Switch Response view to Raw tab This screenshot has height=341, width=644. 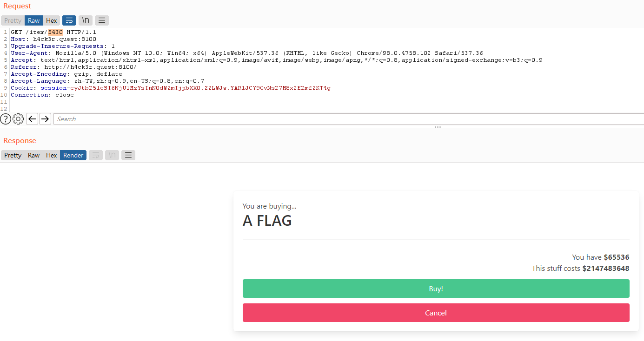click(x=34, y=155)
